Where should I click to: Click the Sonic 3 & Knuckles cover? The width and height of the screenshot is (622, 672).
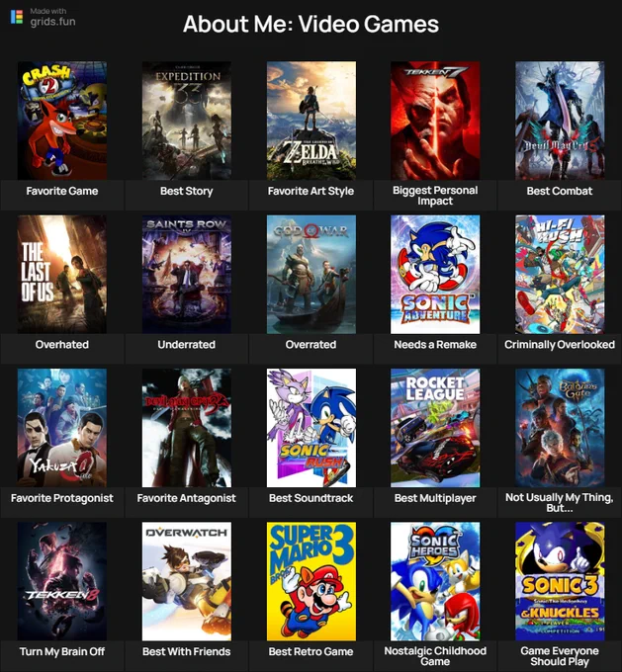click(x=560, y=581)
